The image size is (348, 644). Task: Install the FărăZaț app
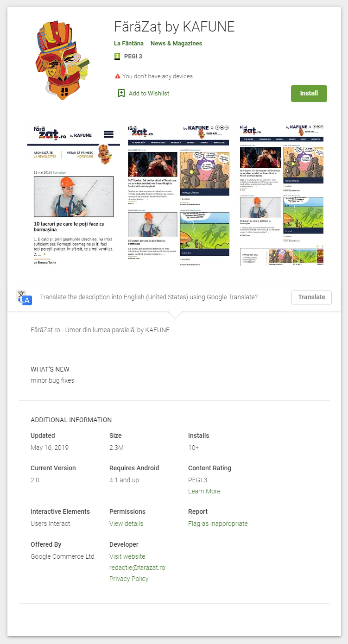tap(309, 94)
